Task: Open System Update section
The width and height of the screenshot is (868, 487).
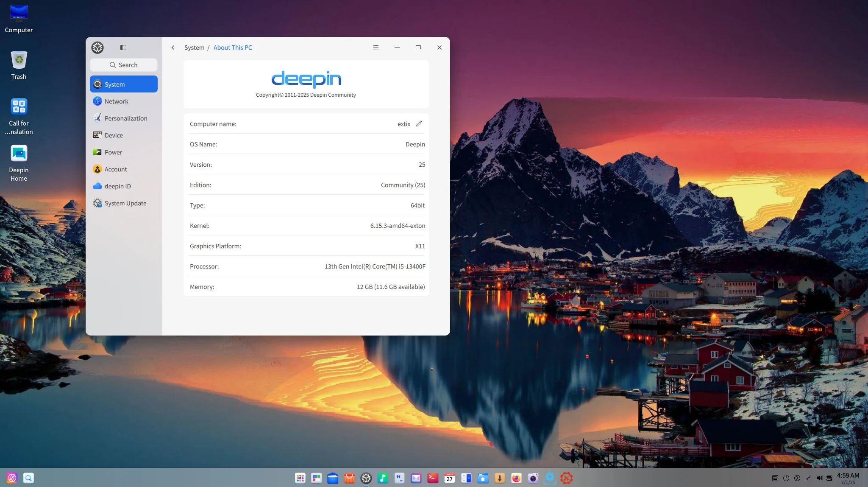Action: [x=125, y=203]
